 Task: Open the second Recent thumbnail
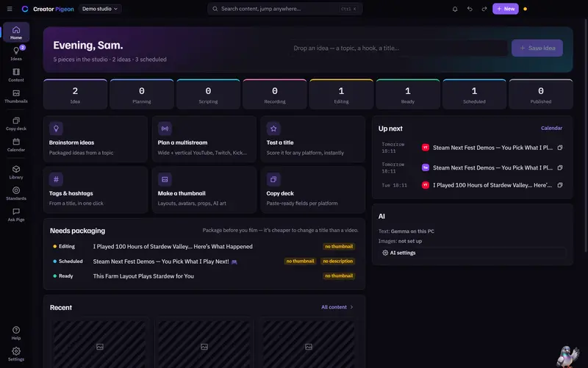coord(204,344)
